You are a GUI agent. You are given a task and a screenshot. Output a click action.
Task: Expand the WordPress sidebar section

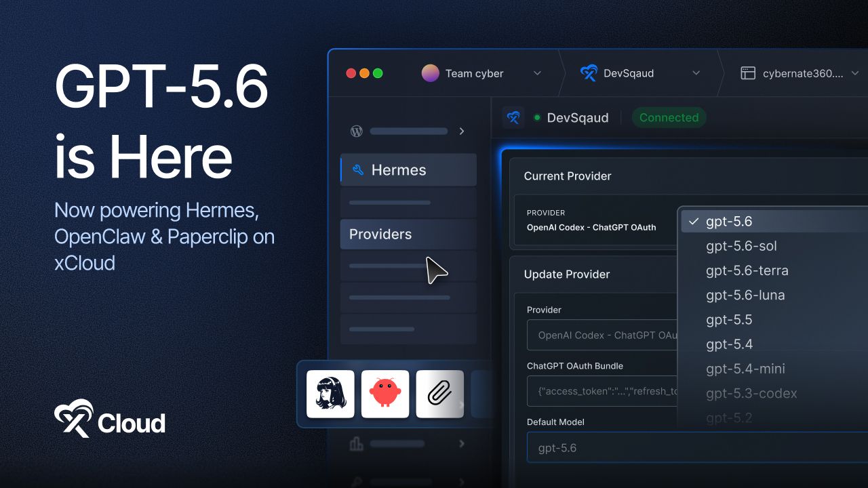coord(462,131)
